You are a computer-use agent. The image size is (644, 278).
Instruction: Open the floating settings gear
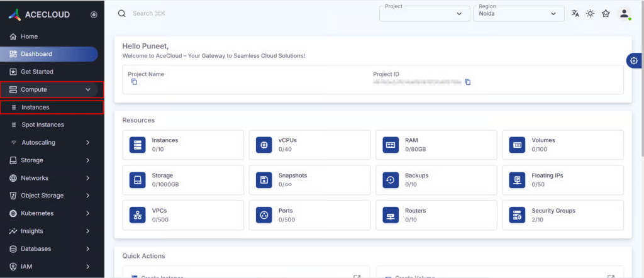[634, 60]
